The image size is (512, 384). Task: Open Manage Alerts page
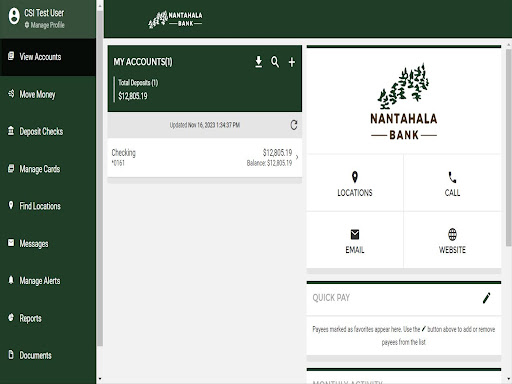[x=48, y=281]
